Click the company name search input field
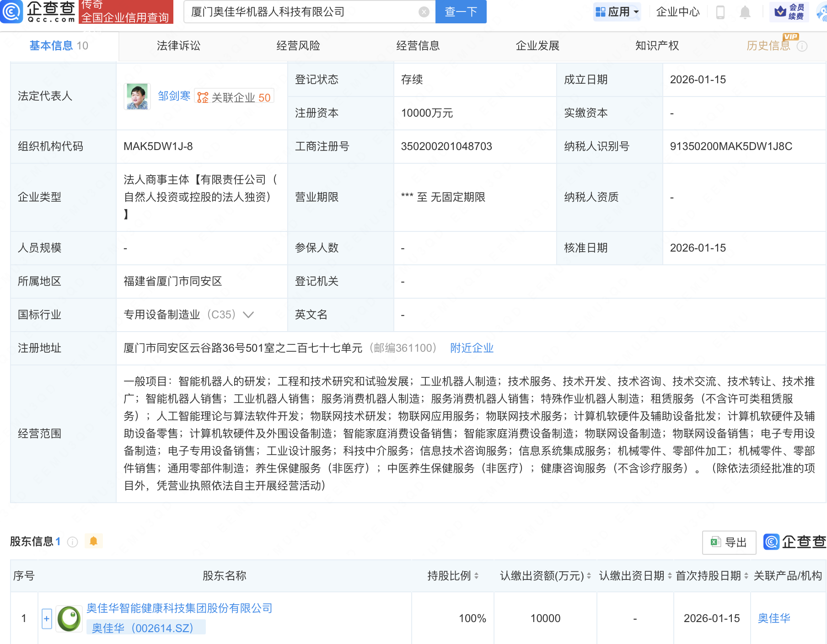Image resolution: width=827 pixels, height=644 pixels. point(302,12)
